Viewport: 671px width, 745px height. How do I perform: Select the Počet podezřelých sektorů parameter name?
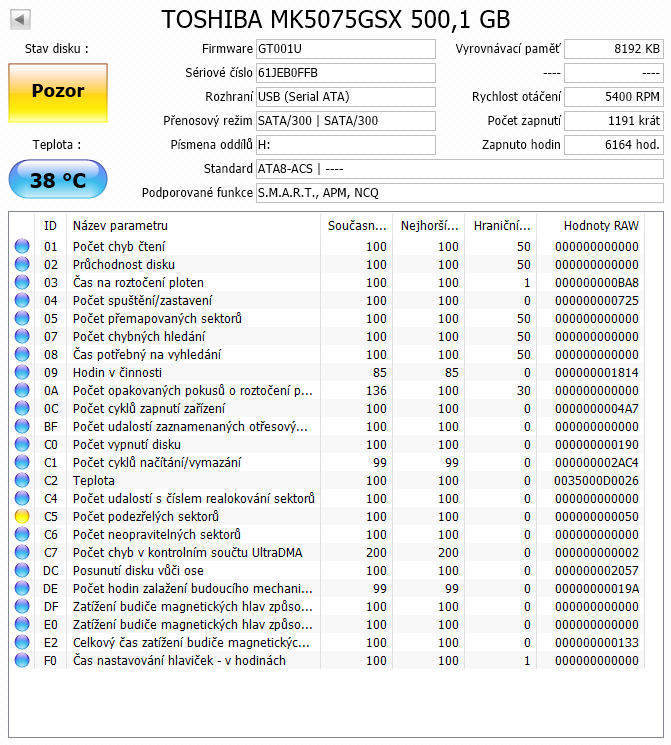point(146,516)
